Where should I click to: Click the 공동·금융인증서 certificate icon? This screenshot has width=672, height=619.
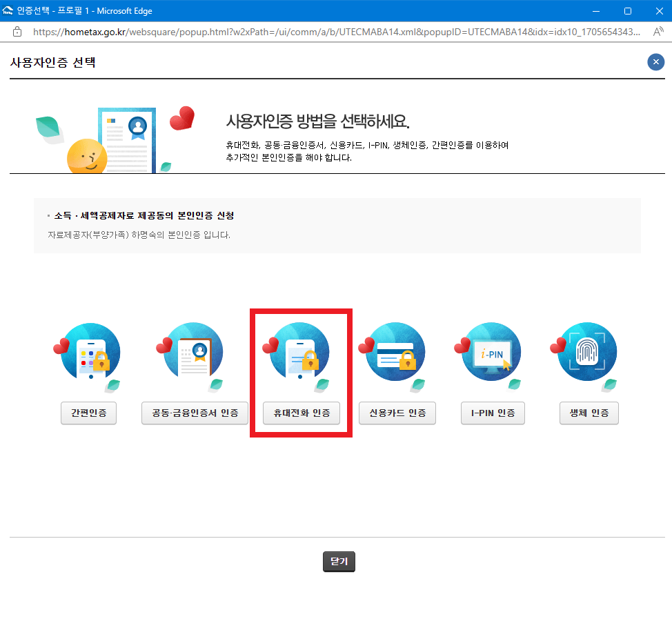click(x=190, y=357)
